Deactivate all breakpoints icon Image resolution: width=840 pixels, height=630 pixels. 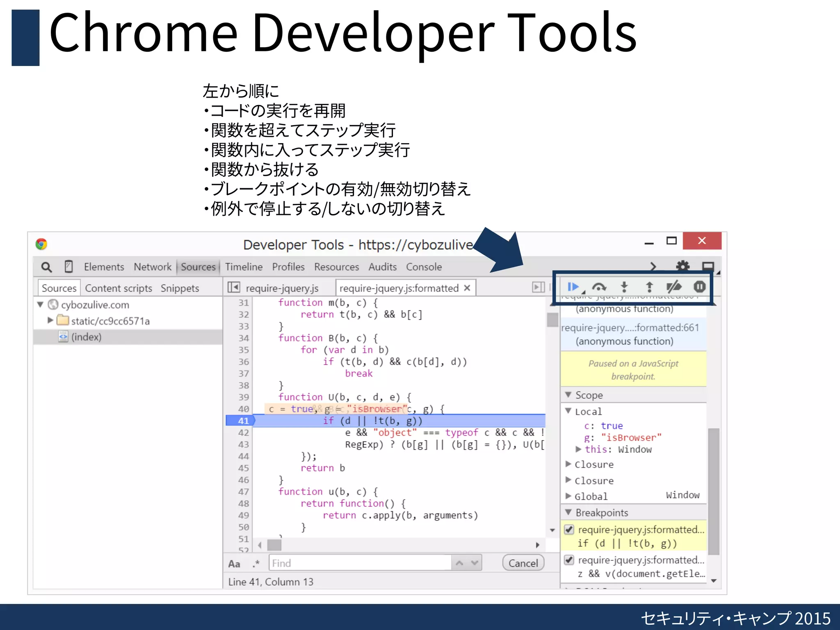[674, 287]
